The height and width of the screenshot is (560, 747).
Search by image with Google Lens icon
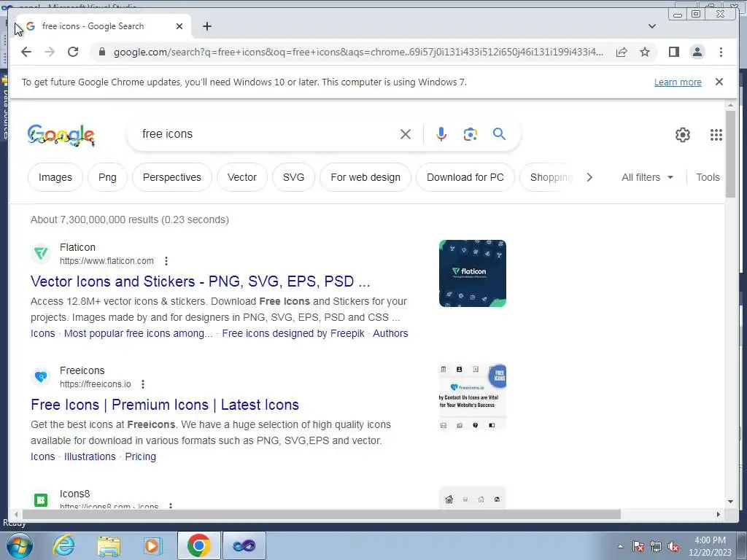(471, 134)
